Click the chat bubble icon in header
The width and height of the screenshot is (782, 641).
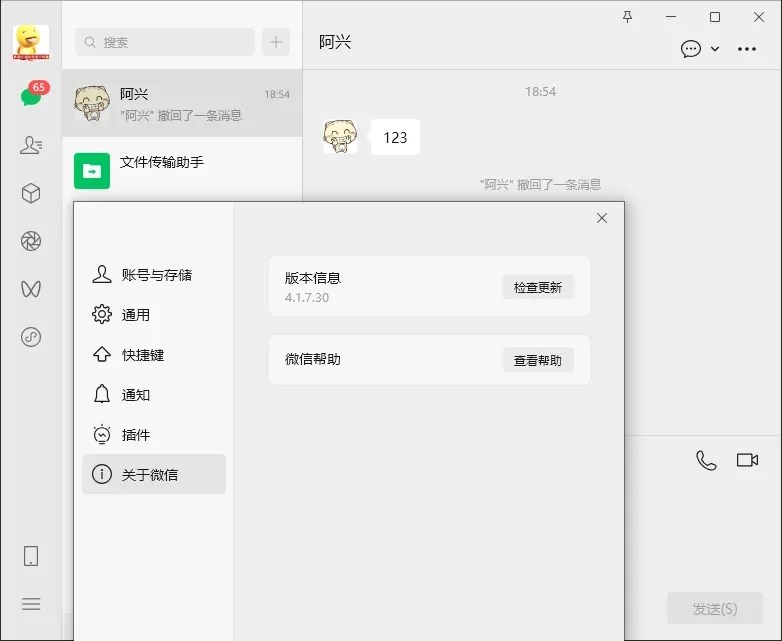coord(691,49)
